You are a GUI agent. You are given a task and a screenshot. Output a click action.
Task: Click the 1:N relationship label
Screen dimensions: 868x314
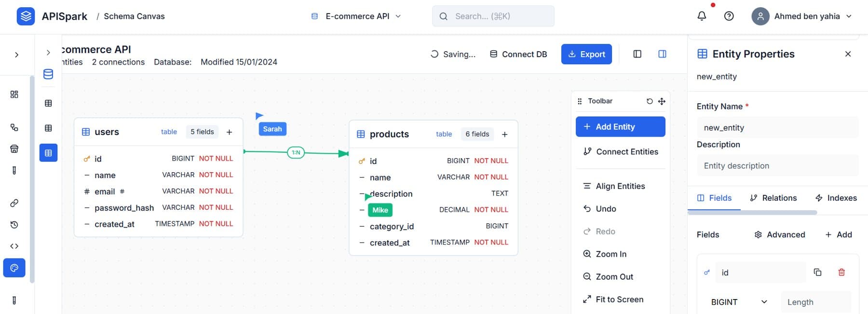[x=296, y=152]
